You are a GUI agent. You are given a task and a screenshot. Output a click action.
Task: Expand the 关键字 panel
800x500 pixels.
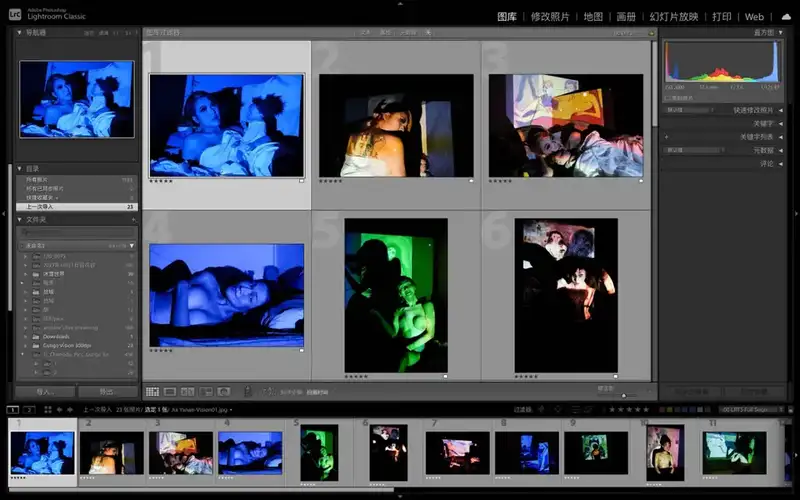coord(781,123)
